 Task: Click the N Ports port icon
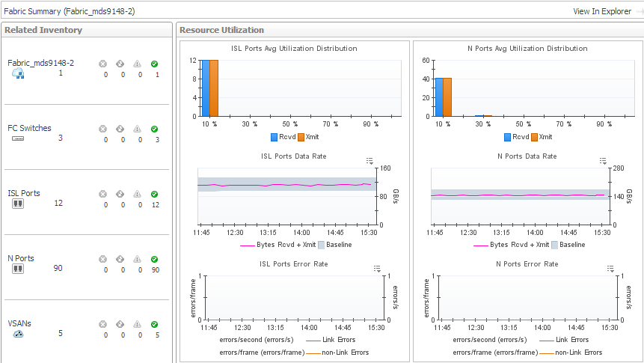[x=18, y=269]
